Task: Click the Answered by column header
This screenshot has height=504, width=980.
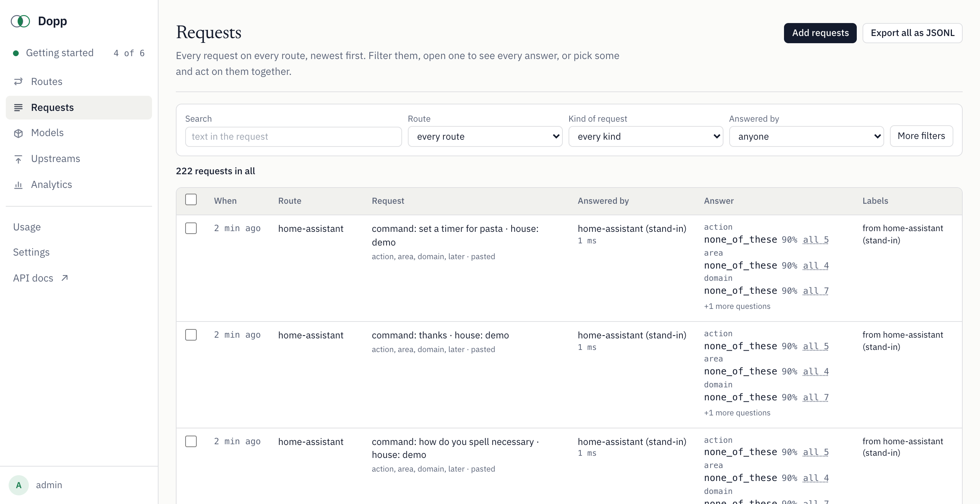Action: pos(603,201)
